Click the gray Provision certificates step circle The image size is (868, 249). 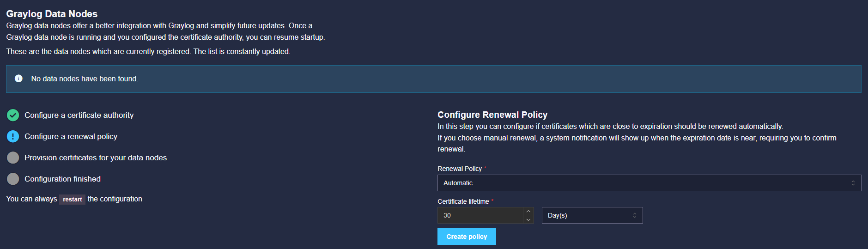click(13, 158)
